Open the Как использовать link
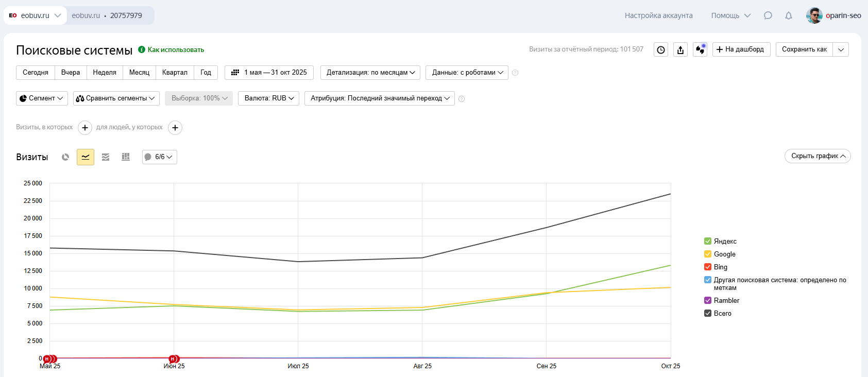868x377 pixels. coord(176,50)
